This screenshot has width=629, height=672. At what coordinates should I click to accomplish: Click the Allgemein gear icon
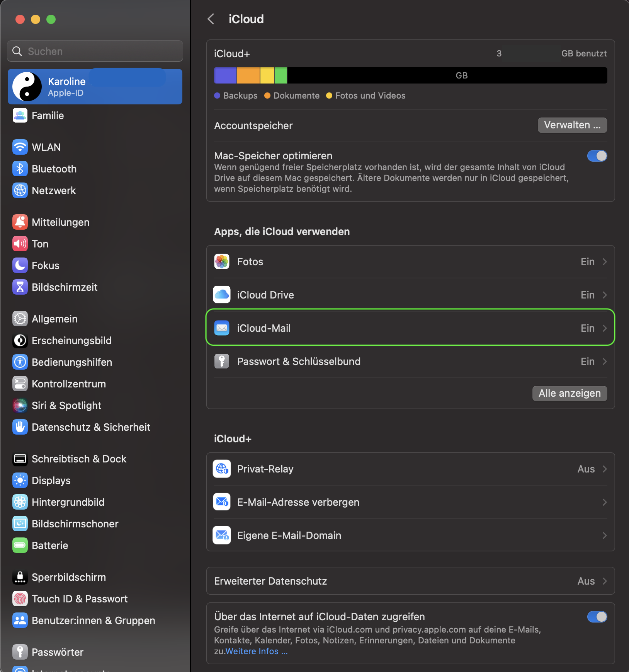(x=20, y=319)
